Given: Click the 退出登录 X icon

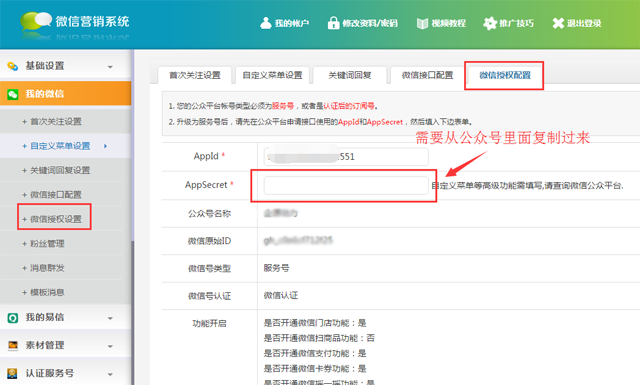Looking at the screenshot, I should [558, 23].
